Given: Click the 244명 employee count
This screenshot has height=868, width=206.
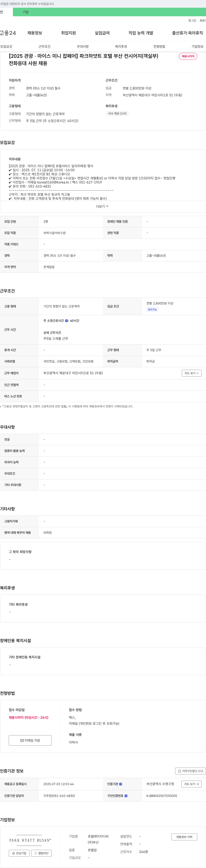Looking at the screenshot, I should point(144,852).
